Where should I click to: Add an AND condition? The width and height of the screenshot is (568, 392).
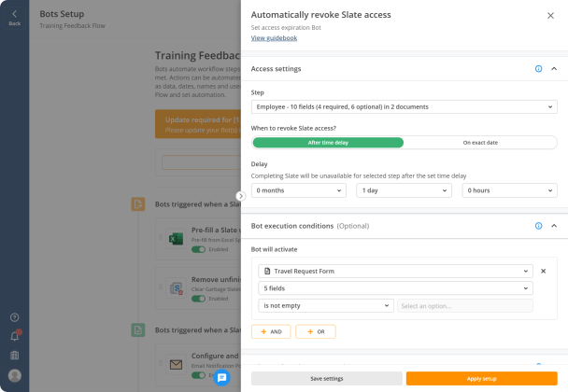point(271,331)
